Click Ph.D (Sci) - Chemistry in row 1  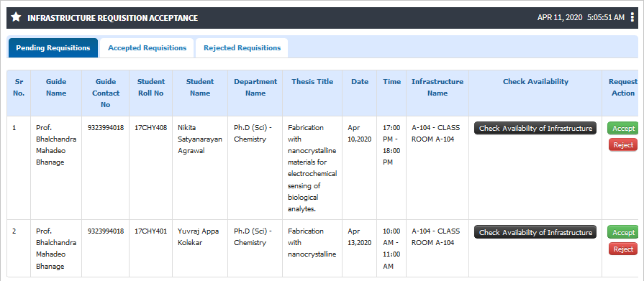253,134
